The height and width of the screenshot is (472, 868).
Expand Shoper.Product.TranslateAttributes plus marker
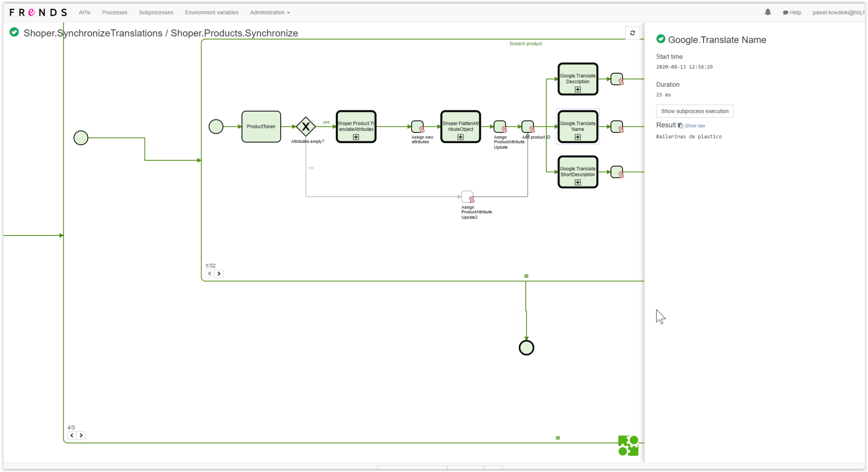[356, 137]
